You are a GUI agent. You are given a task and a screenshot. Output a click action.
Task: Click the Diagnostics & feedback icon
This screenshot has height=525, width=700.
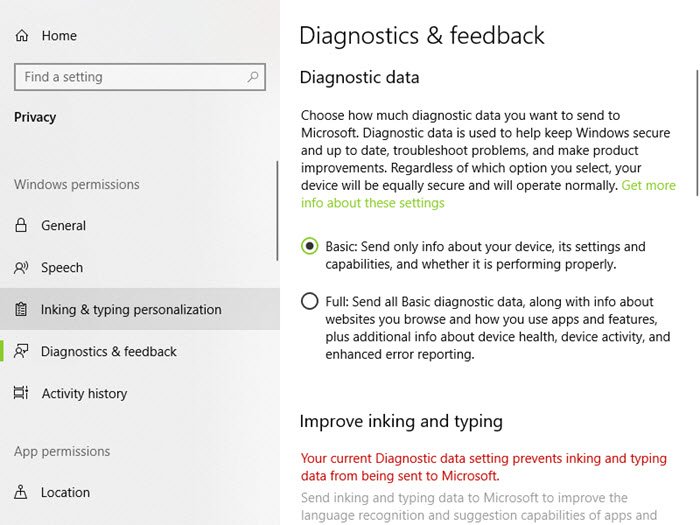21,352
